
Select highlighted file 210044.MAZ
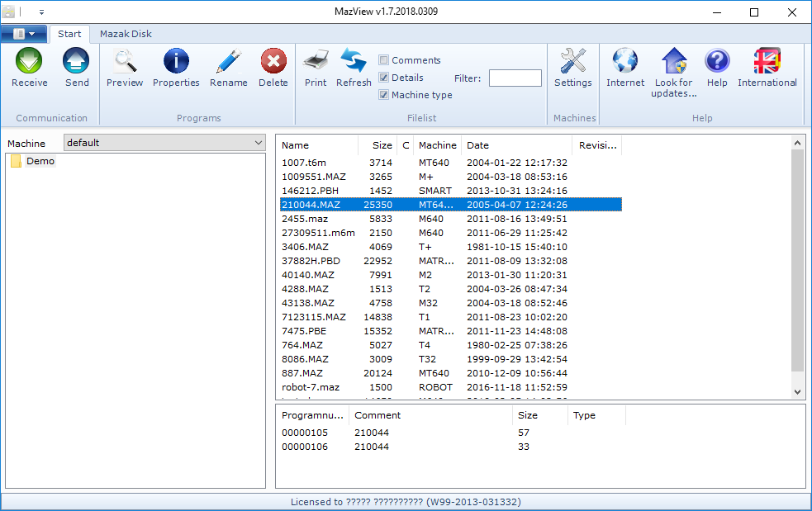click(x=450, y=205)
